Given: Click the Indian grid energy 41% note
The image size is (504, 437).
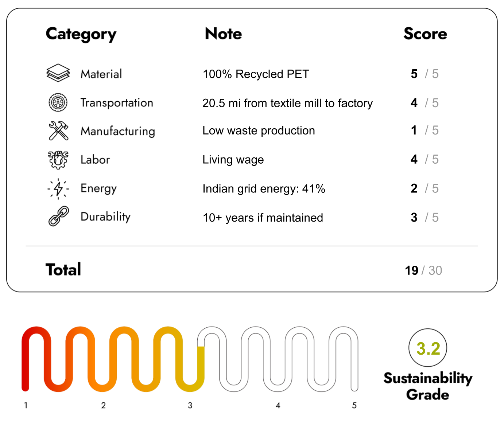Looking at the screenshot, I should point(264,189).
